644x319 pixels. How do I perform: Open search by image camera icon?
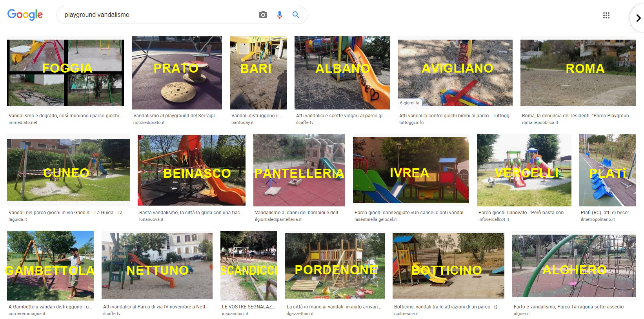263,15
